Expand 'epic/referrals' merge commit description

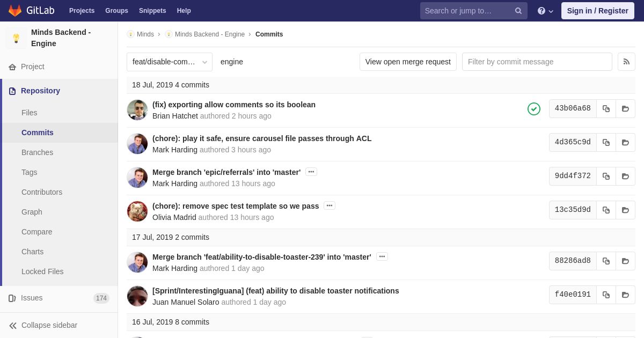[x=311, y=172]
